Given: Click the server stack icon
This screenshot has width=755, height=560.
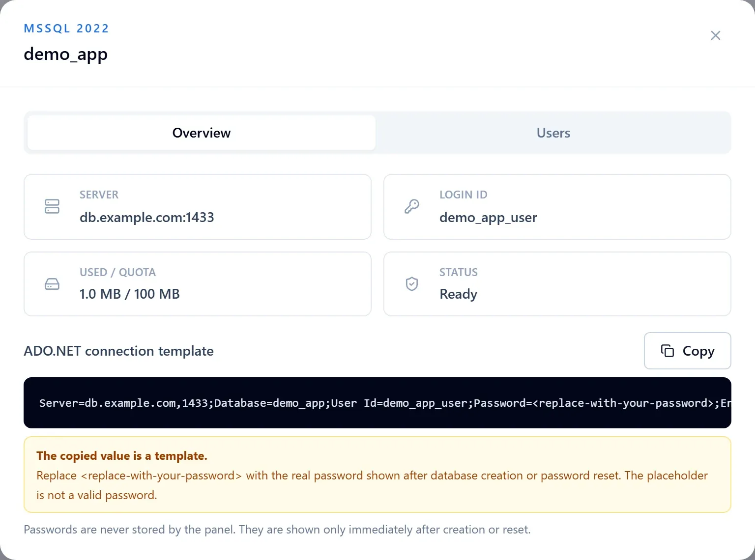Looking at the screenshot, I should [x=52, y=206].
